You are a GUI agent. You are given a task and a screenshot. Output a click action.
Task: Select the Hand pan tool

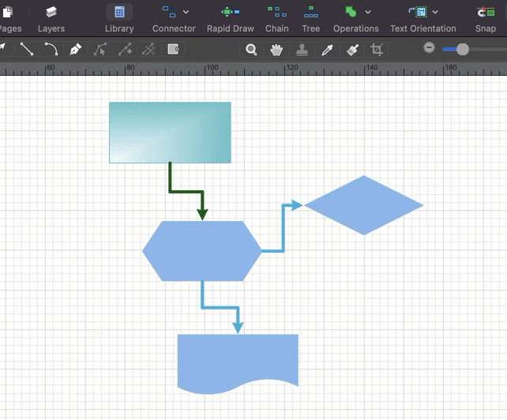(x=276, y=50)
